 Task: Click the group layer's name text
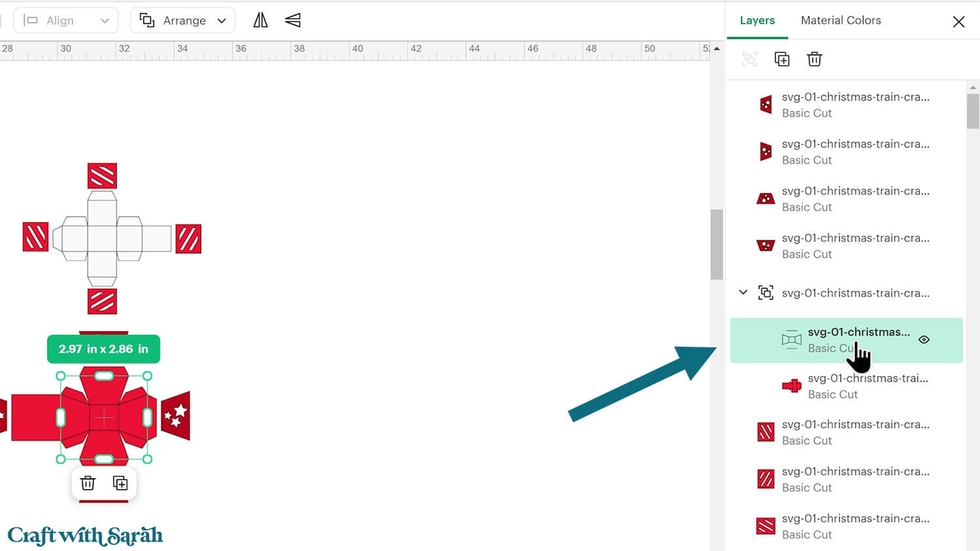coord(855,293)
